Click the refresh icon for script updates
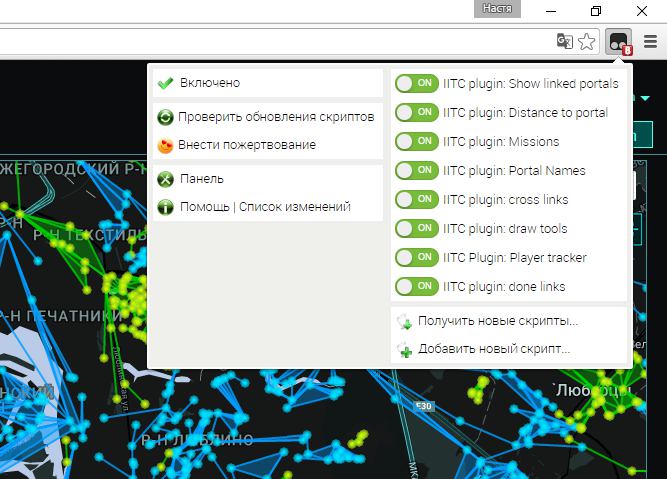 coord(165,117)
